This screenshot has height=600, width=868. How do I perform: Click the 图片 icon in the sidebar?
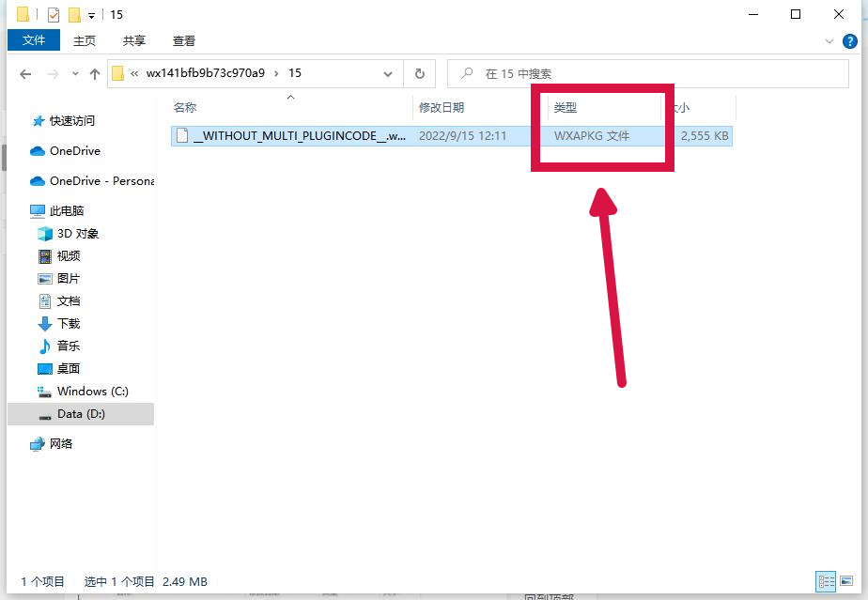[x=45, y=279]
